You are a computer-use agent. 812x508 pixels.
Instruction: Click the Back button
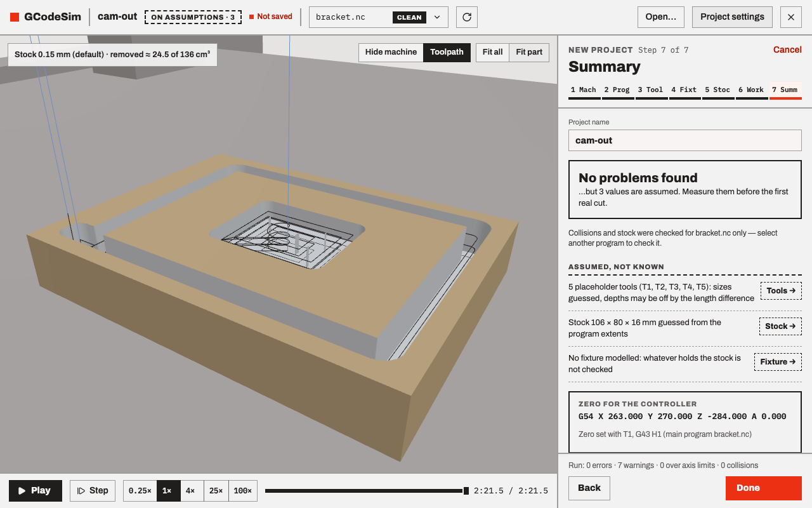(589, 488)
